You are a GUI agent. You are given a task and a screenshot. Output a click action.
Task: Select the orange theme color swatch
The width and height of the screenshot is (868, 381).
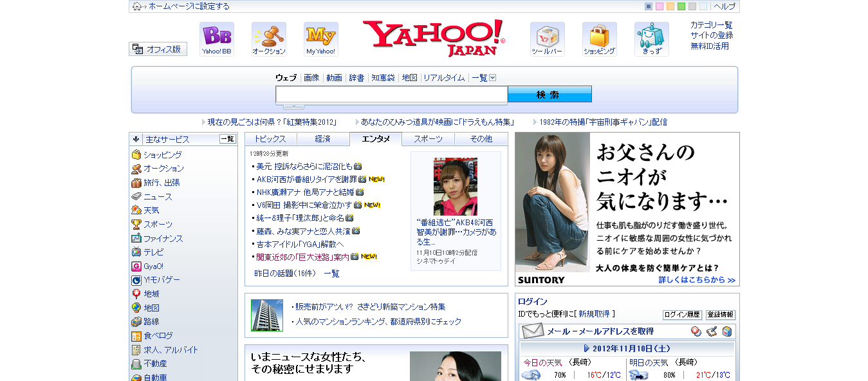tap(670, 6)
